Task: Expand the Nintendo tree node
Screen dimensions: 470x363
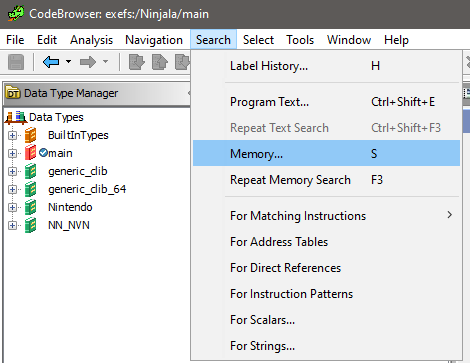Action: [x=12, y=207]
